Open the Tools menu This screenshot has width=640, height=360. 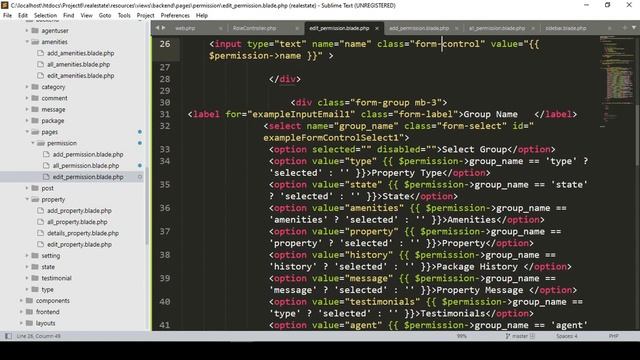tap(124, 15)
